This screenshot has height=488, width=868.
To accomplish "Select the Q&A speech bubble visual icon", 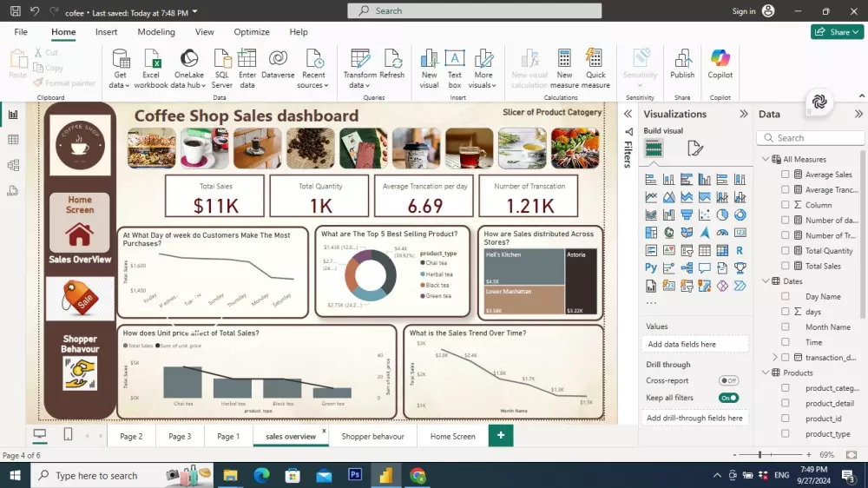I will coord(704,268).
